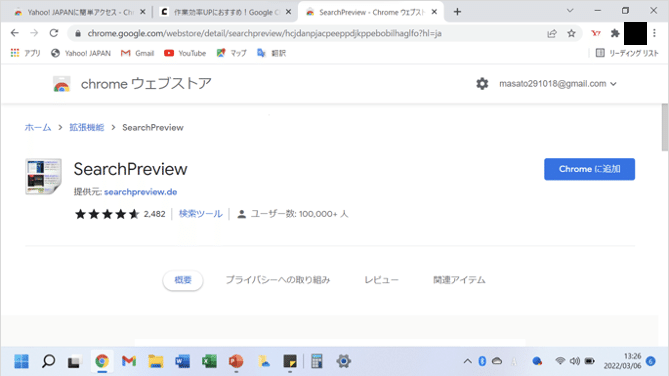This screenshot has width=669, height=376.
Task: Go to the 拡張機能 breadcrumb
Action: click(87, 128)
